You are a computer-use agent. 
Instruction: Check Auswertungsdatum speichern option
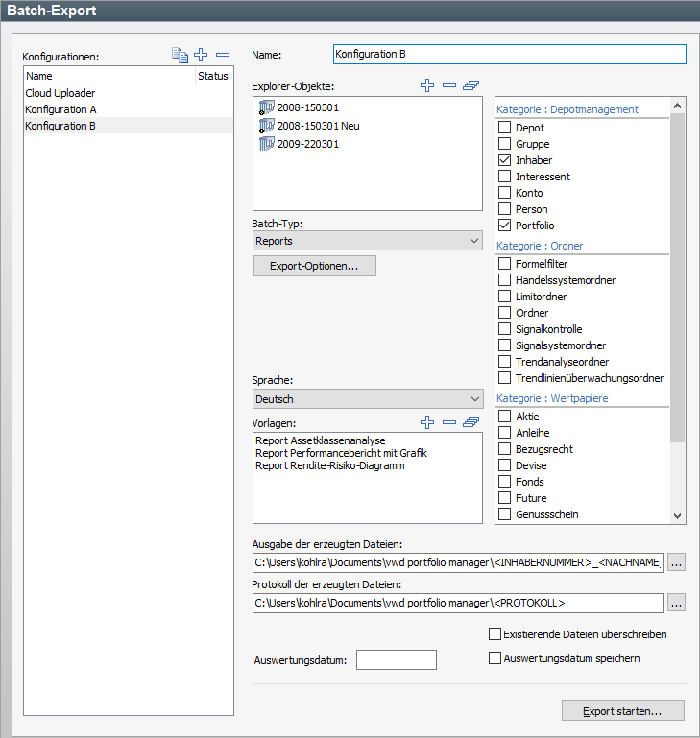tap(495, 658)
